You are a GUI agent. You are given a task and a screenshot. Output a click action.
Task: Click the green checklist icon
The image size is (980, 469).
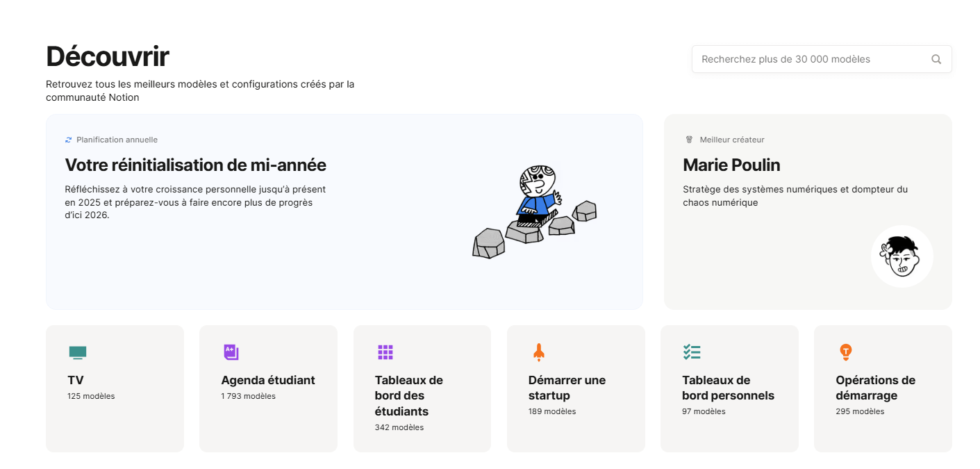pyautogui.click(x=692, y=352)
